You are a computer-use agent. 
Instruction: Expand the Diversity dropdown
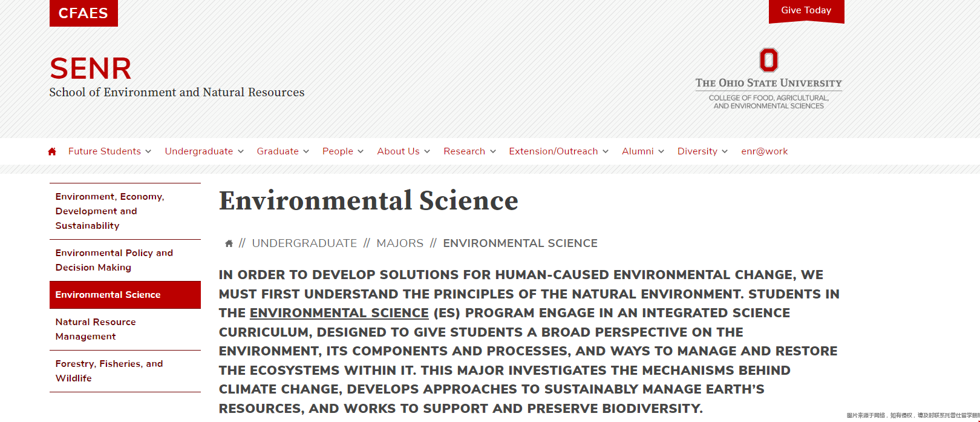coord(702,151)
